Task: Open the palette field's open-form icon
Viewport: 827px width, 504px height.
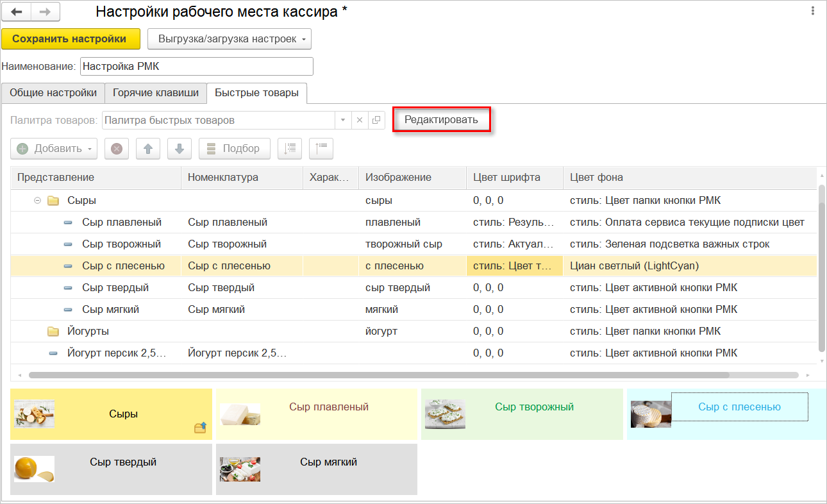Action: coord(376,120)
